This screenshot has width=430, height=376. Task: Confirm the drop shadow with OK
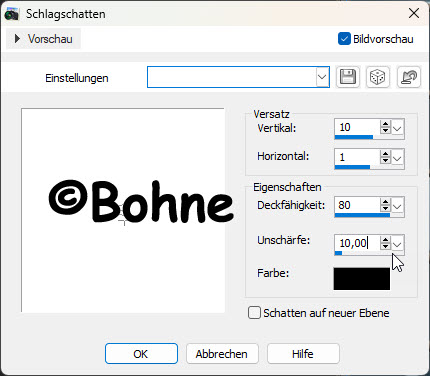click(141, 354)
